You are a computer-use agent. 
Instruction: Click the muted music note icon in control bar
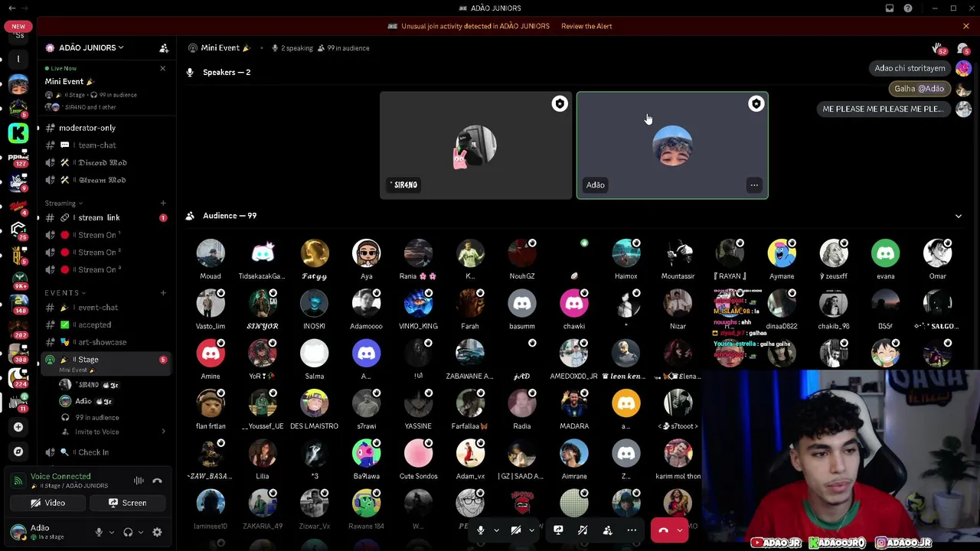point(583,530)
